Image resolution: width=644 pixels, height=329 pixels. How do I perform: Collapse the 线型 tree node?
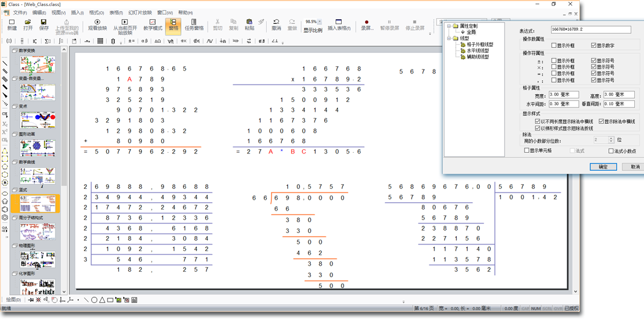(449, 39)
